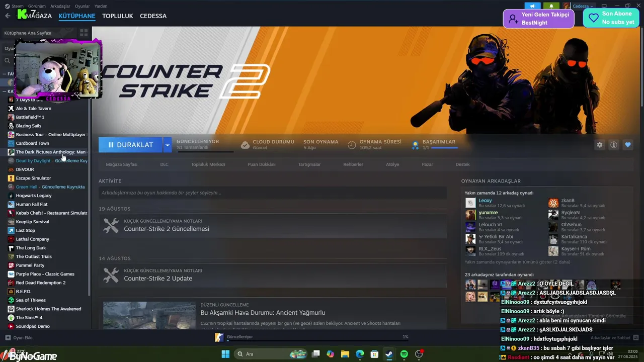Click the Windows taskbar search box
The image size is (644, 362).
pos(271,354)
